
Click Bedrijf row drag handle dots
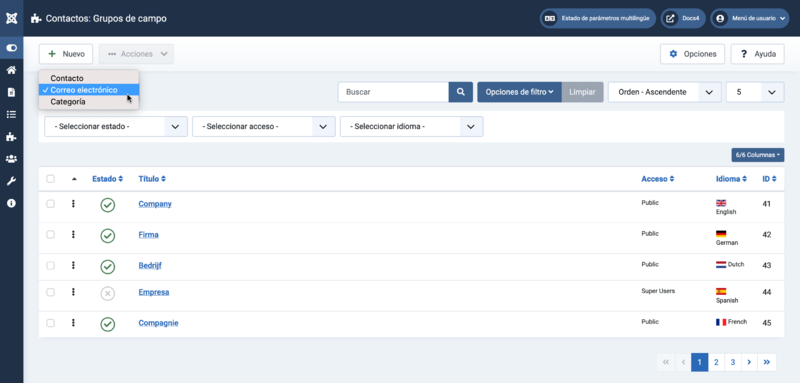pos(73,265)
